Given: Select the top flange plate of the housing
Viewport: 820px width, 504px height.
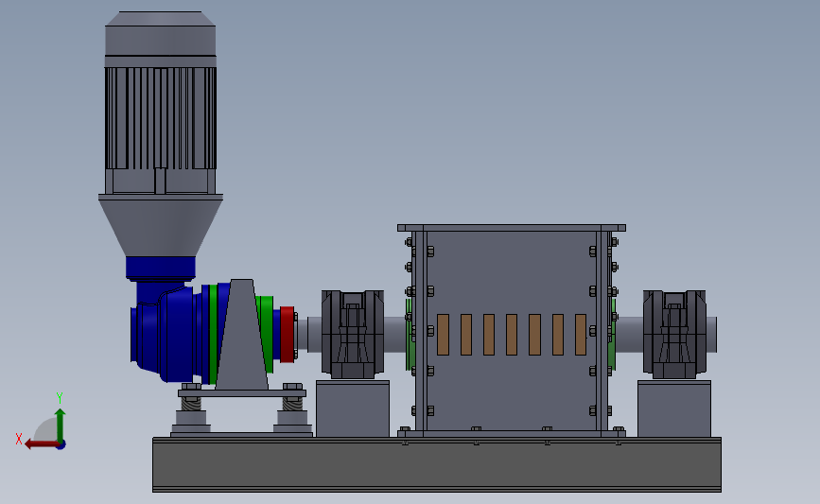Looking at the screenshot, I should point(512,228).
